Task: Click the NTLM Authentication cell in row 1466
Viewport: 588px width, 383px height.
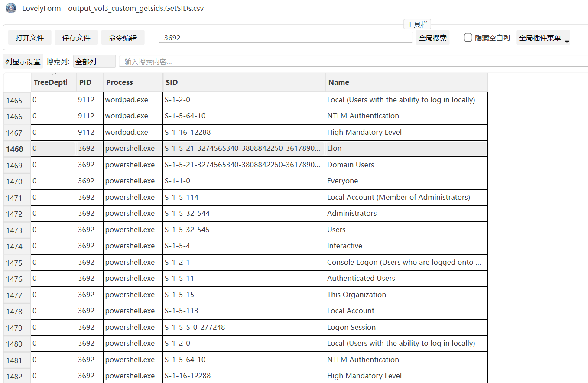Action: [406, 116]
